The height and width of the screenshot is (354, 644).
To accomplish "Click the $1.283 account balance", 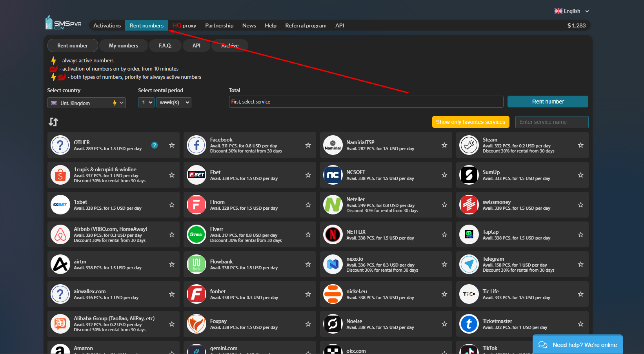I will tap(577, 25).
